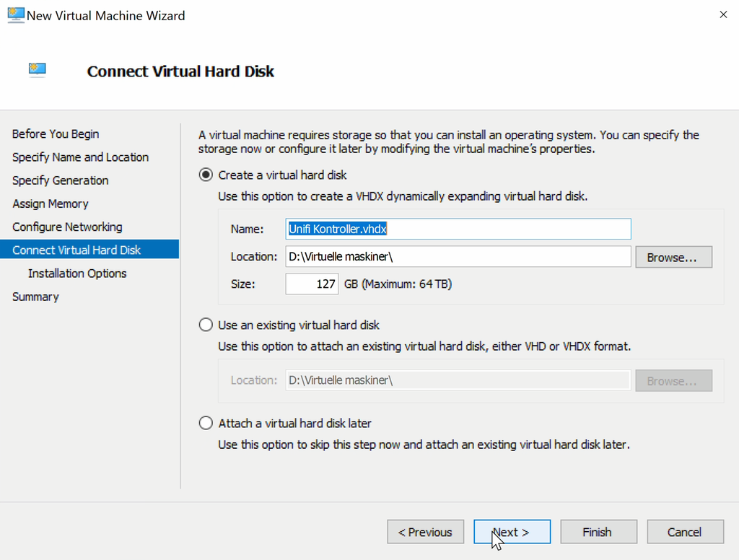Click the Finish button
The height and width of the screenshot is (560, 739).
(x=598, y=532)
